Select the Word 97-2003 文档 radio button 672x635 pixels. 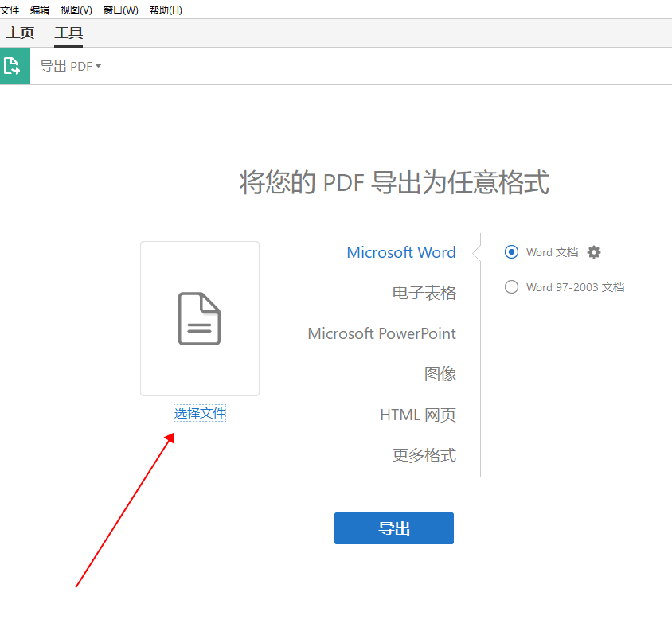[511, 287]
